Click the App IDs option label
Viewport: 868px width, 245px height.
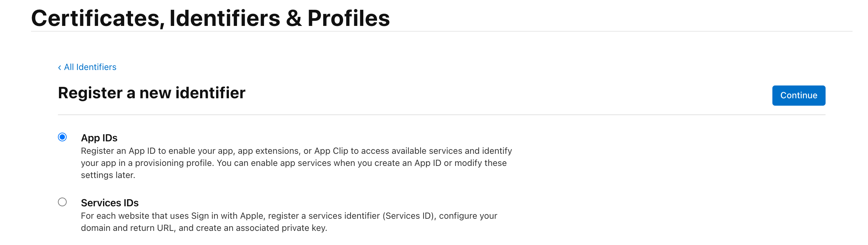(99, 138)
